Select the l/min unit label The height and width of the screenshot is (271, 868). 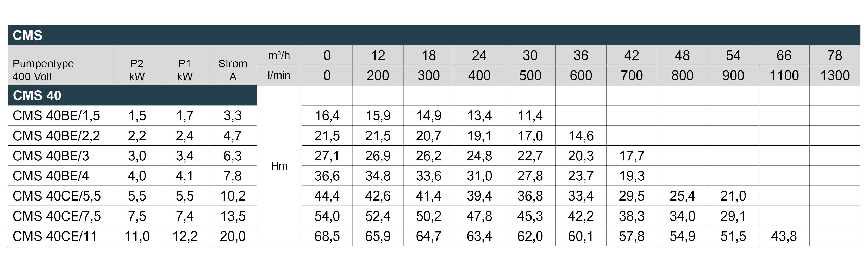point(279,75)
